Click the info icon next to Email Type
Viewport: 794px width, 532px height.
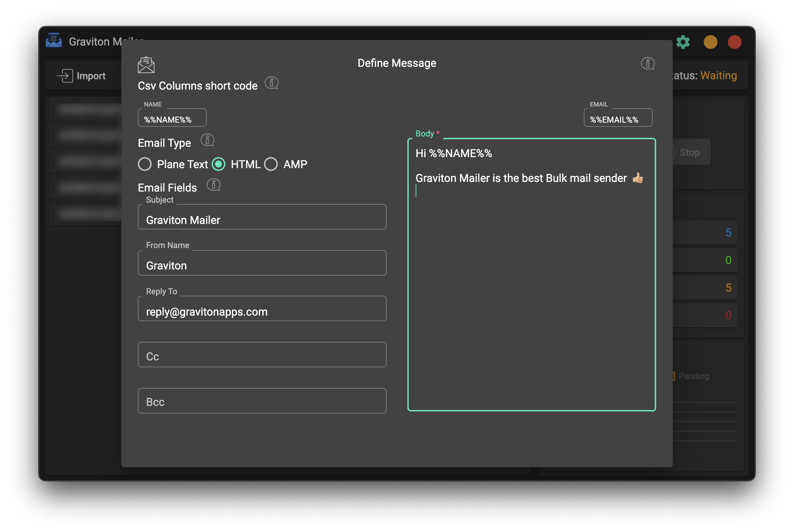coord(207,140)
